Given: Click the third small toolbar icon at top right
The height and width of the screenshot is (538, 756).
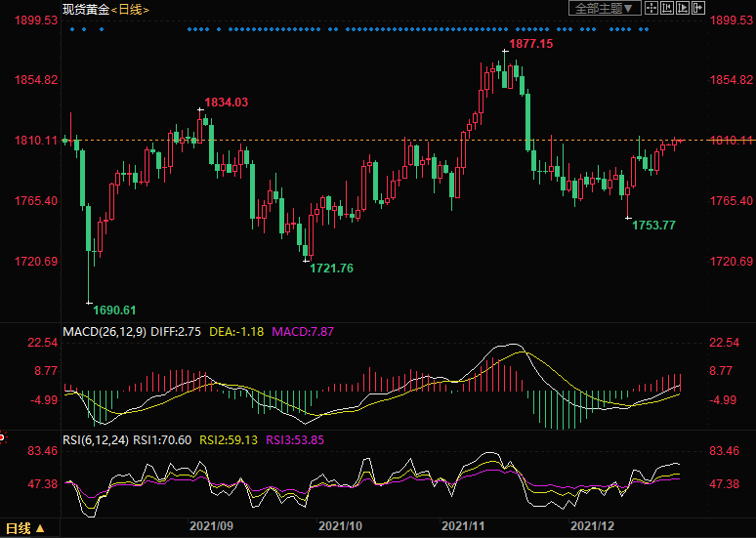Looking at the screenshot, I should coord(683,9).
